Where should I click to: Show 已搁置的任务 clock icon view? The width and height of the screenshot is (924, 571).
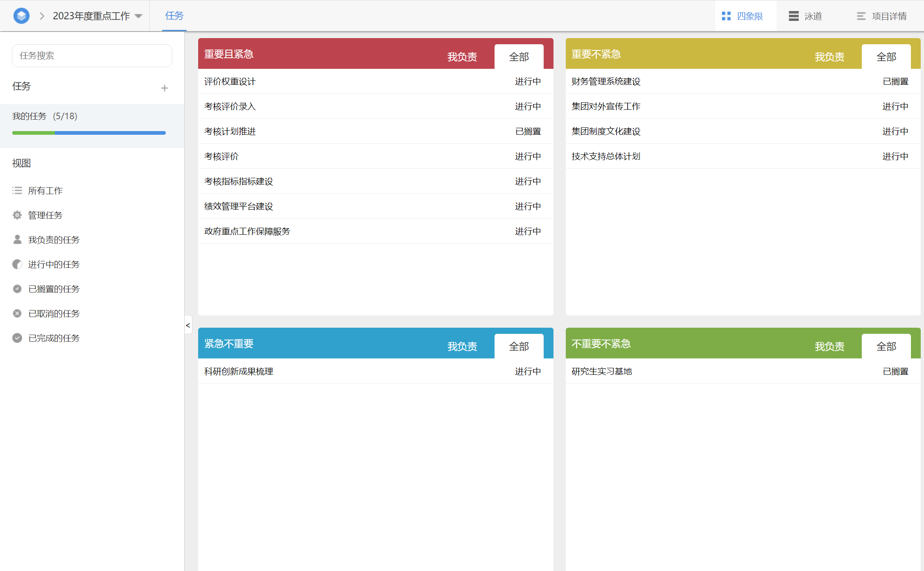pos(17,289)
